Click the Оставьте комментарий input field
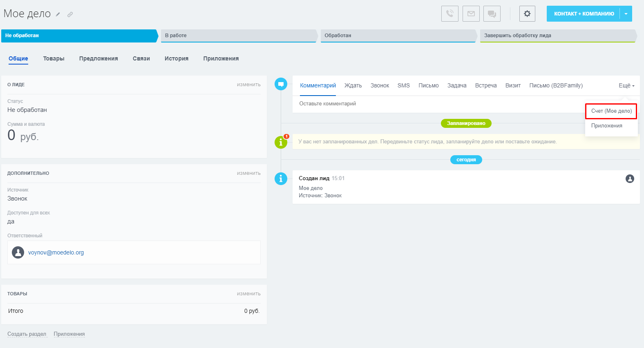Viewport: 644px width, 348px height. click(x=437, y=104)
